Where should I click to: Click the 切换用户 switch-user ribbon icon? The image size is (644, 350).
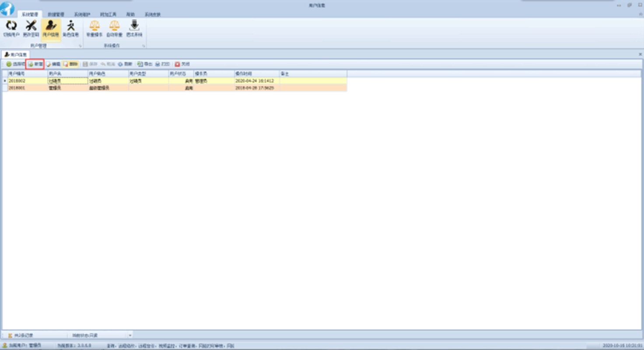click(11, 26)
